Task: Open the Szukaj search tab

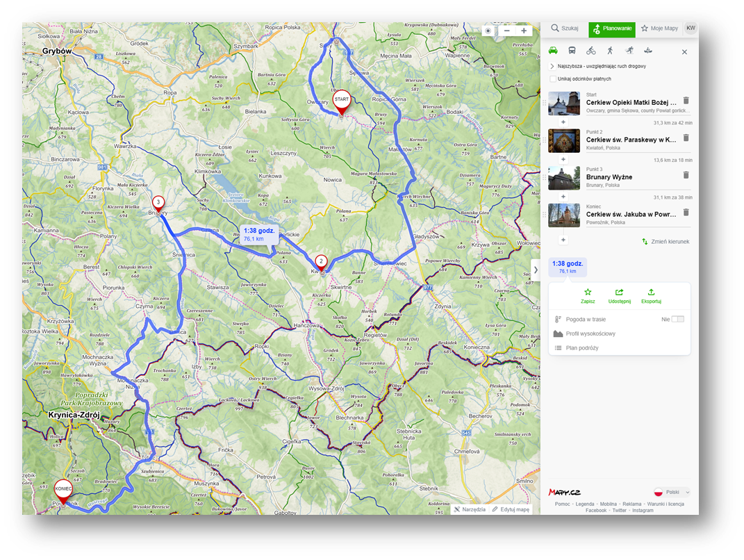Action: [565, 28]
